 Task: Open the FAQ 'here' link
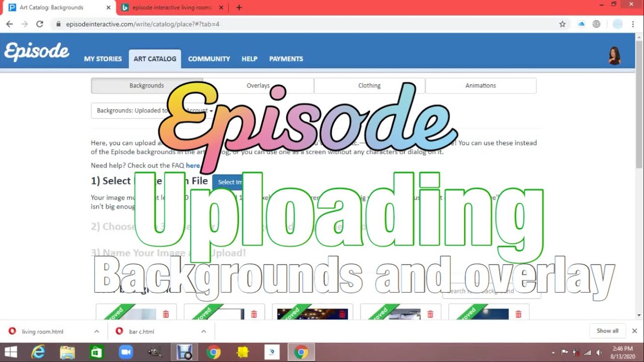(x=193, y=165)
